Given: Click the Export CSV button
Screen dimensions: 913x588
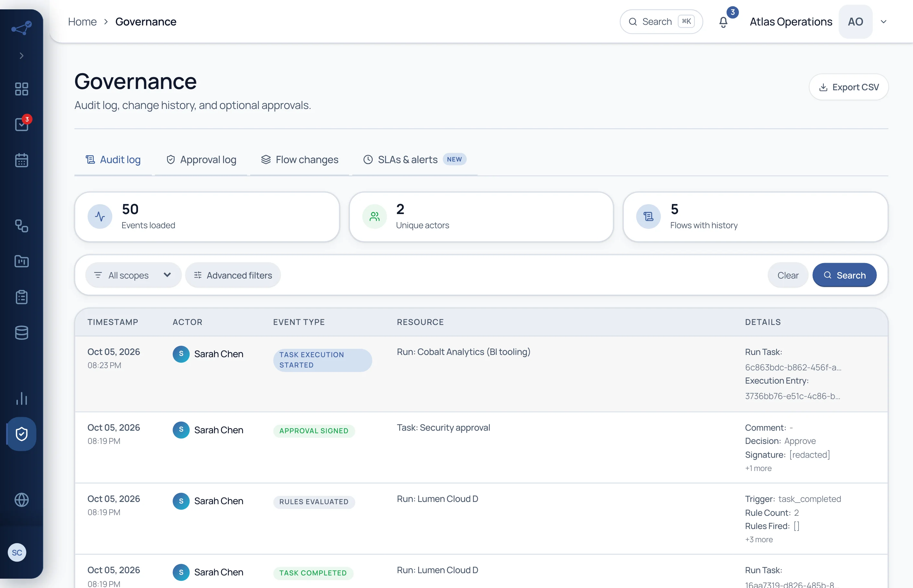Looking at the screenshot, I should coord(849,87).
